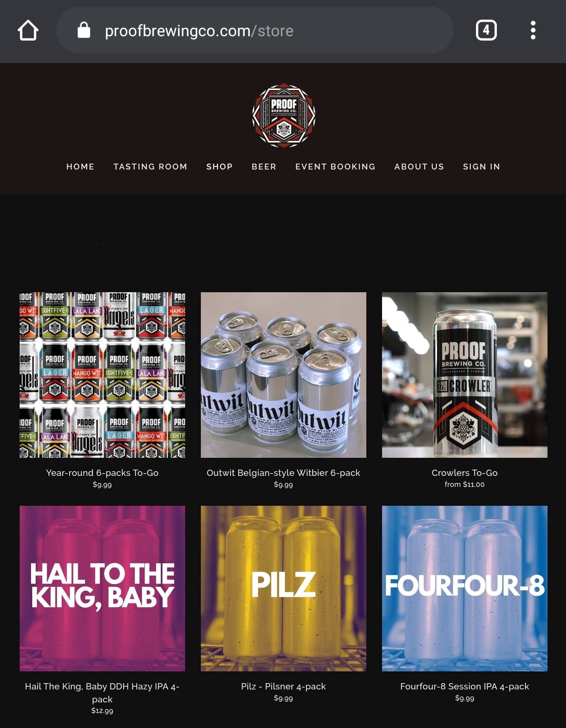Open the TASTING ROOM menu item

(x=150, y=166)
